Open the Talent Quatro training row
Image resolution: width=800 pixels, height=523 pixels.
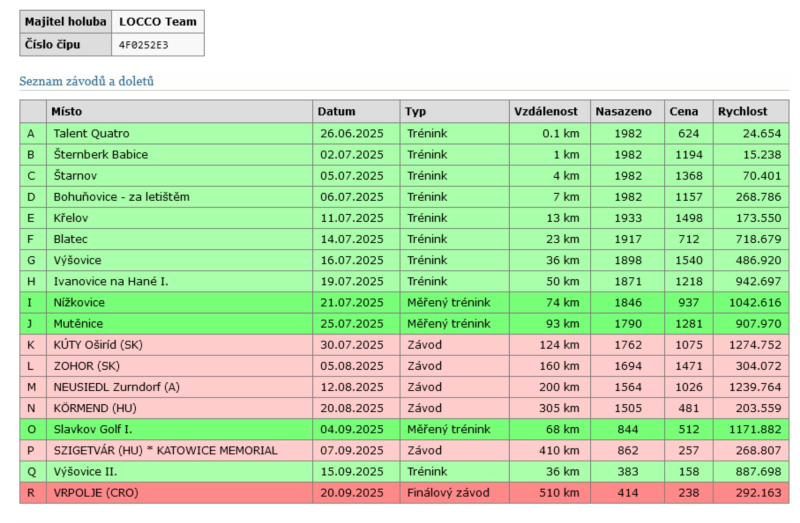coord(91,133)
